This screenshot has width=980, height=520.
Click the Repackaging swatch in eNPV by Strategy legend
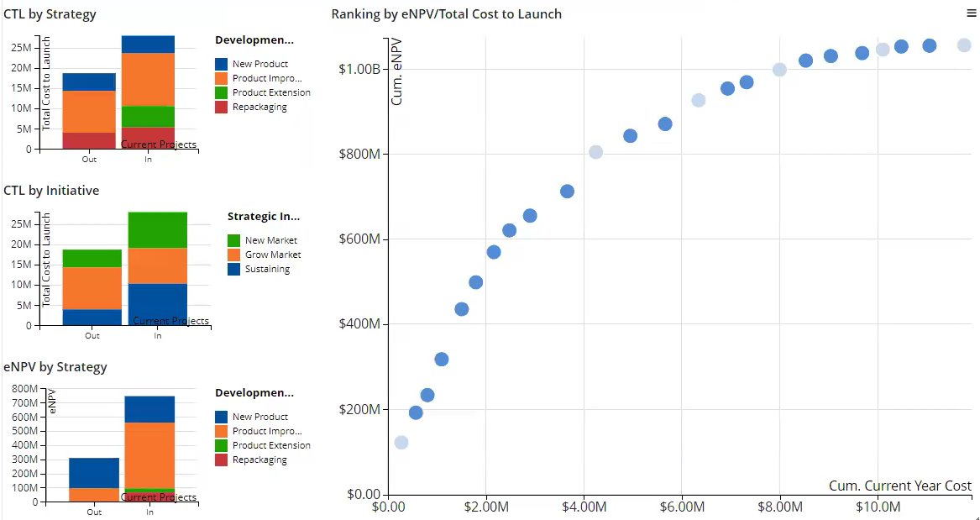tap(221, 460)
